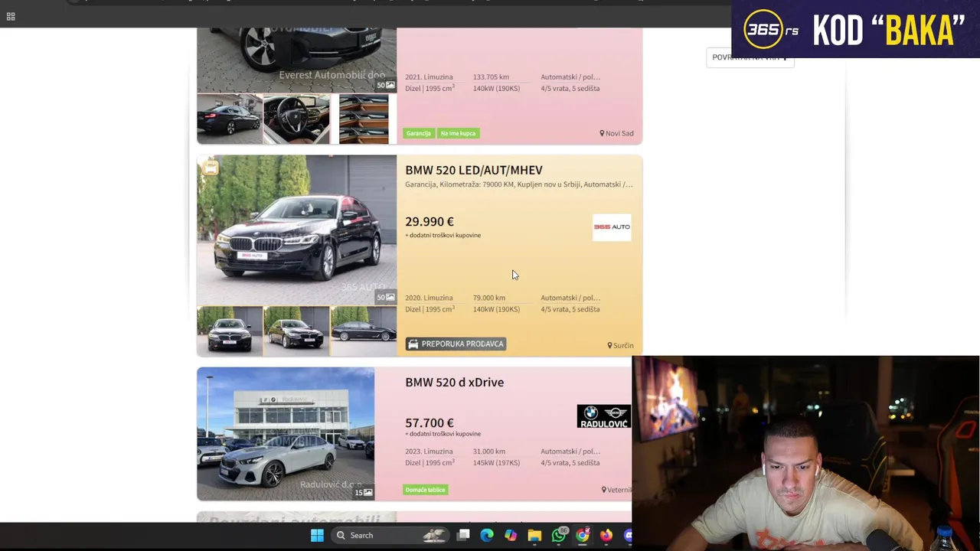Click the '79.000 km' mileage value
The height and width of the screenshot is (551, 980).
click(x=488, y=298)
